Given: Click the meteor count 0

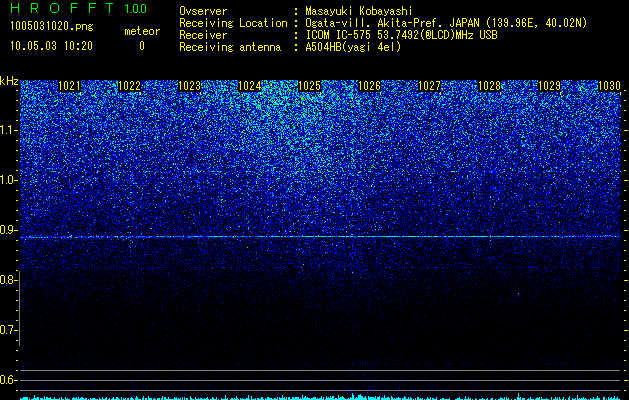Looking at the screenshot, I should (x=142, y=46).
